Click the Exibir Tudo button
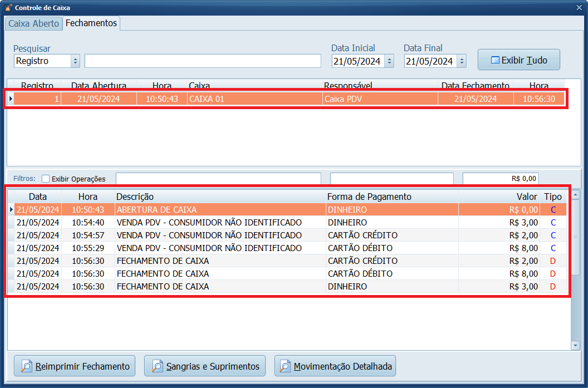The height and width of the screenshot is (388, 588). pyautogui.click(x=518, y=60)
